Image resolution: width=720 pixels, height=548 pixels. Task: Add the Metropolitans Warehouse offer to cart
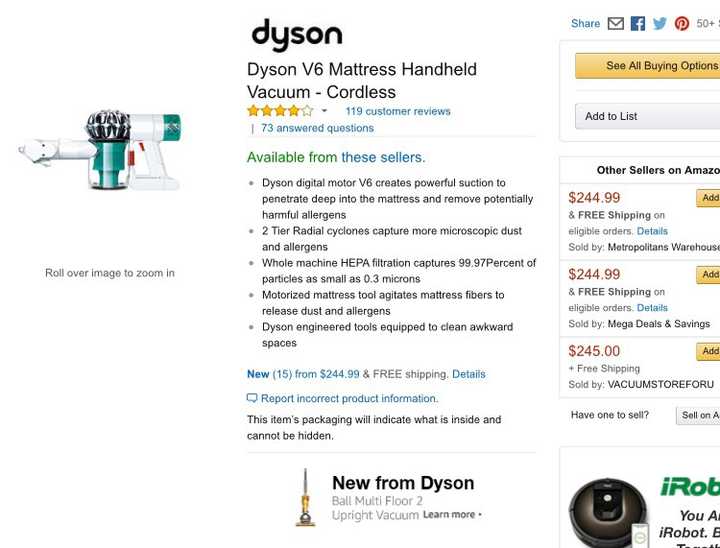point(708,198)
